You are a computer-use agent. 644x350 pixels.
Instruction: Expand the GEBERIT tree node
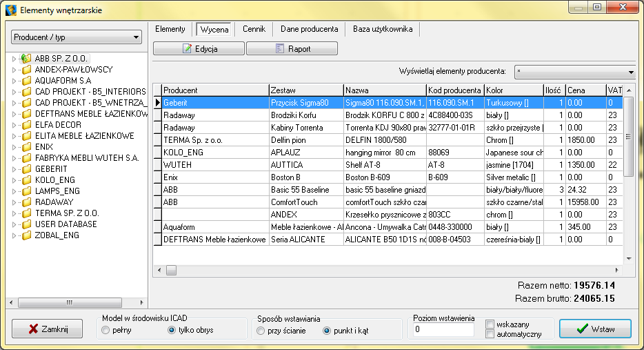(14, 169)
